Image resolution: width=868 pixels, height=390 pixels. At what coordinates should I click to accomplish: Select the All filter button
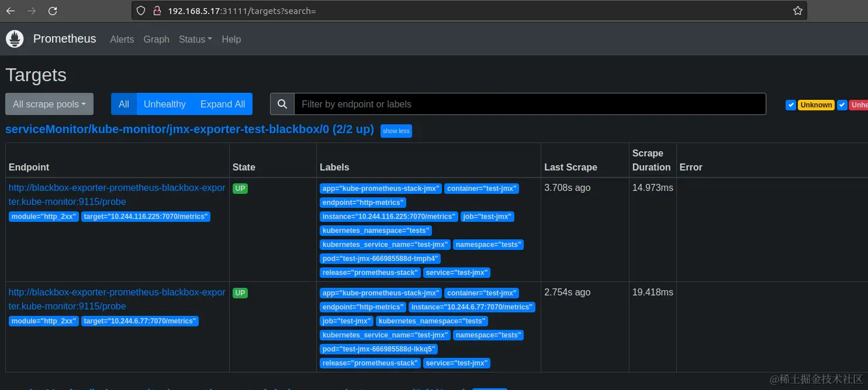[x=124, y=104]
